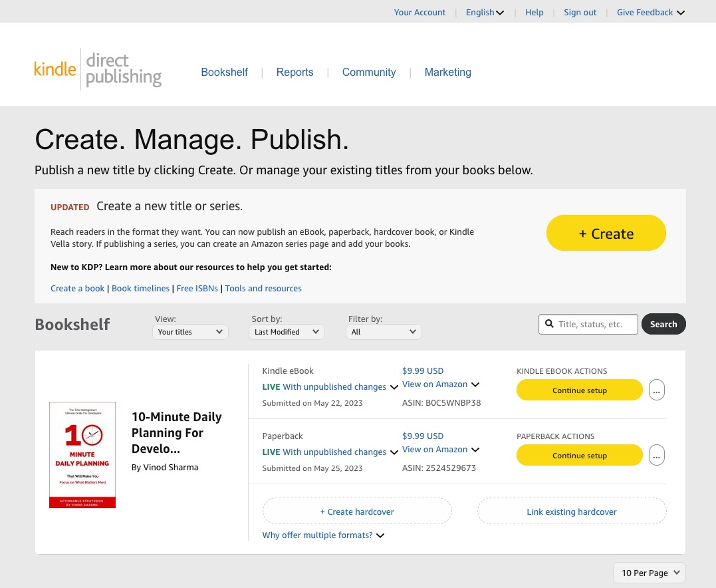Open the Marketing tab

tap(447, 73)
